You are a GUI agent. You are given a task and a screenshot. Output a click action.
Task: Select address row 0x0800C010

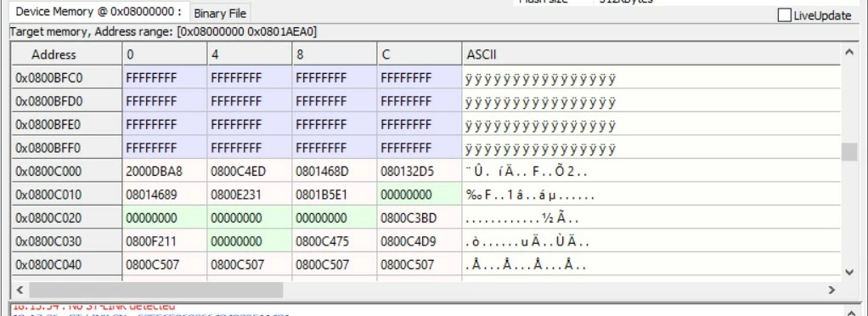(66, 195)
